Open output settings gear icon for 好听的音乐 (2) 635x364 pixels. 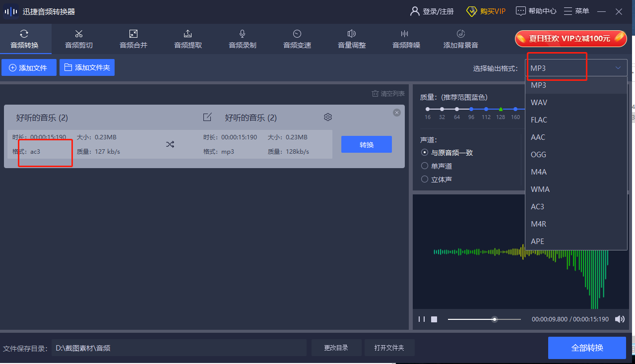coord(328,117)
